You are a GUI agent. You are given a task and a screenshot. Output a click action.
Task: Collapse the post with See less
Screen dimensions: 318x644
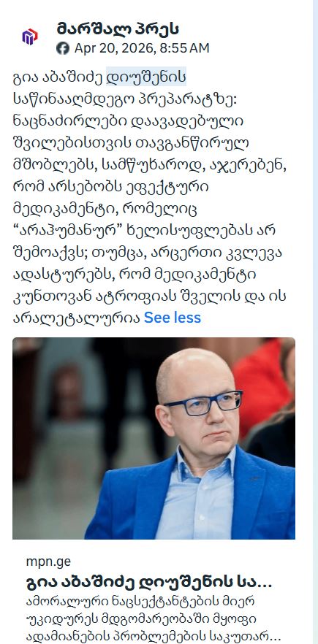click(173, 318)
